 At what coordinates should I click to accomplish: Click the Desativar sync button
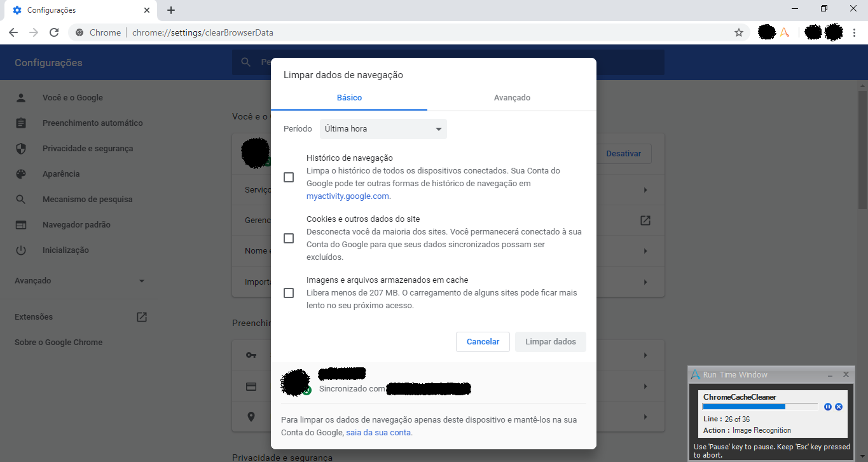coord(623,154)
